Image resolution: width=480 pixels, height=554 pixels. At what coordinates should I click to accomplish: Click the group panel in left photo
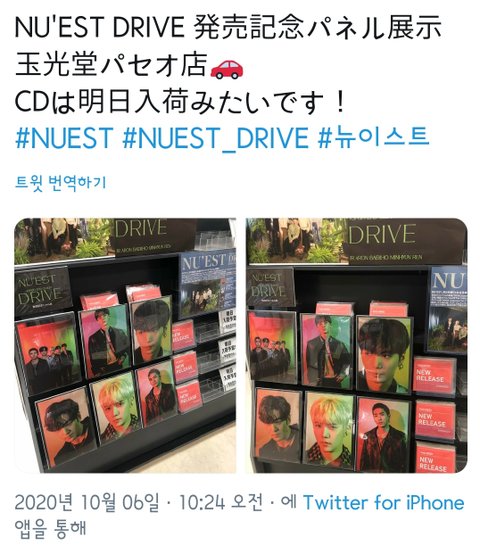[x=47, y=352]
